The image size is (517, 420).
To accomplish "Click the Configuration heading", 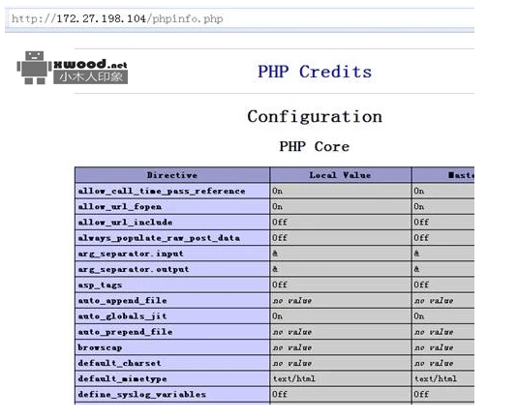I will coord(315,117).
